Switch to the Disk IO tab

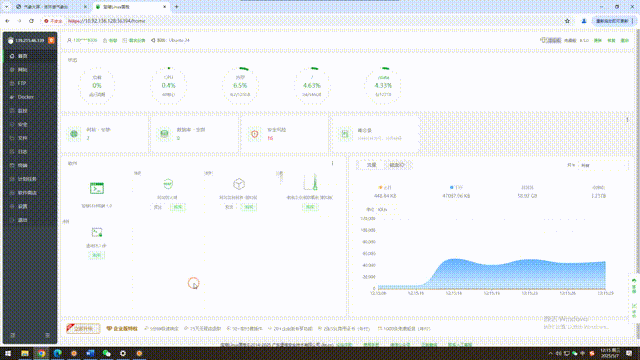(397, 165)
